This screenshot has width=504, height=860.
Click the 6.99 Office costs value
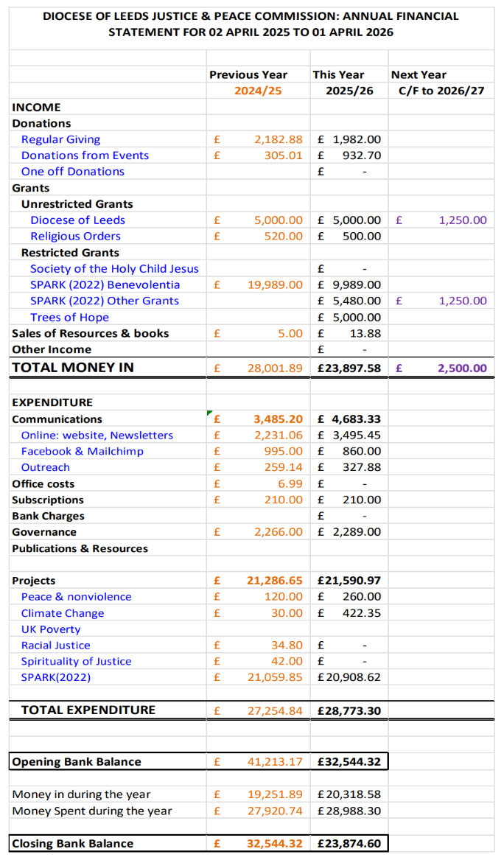coord(290,483)
